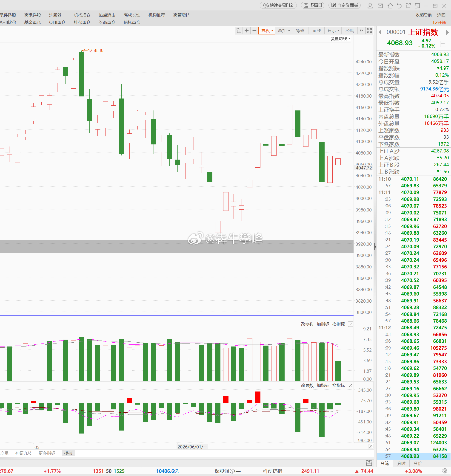Toggle fullscreen chart view icon
Screen dimensions: 451x476
369,31
